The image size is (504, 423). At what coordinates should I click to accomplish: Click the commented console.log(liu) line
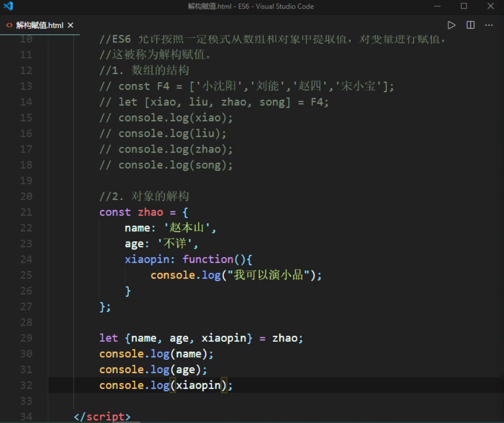pos(162,134)
